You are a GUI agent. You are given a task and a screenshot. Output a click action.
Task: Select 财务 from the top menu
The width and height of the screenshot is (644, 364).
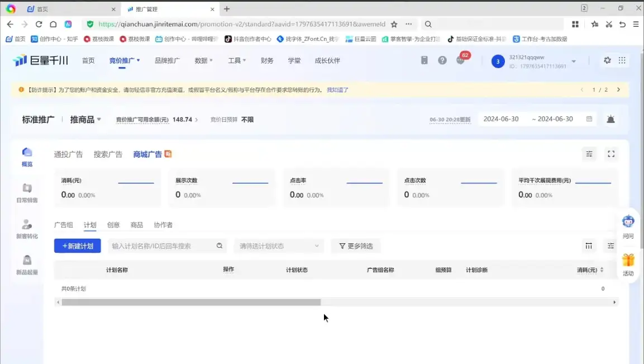tap(266, 60)
